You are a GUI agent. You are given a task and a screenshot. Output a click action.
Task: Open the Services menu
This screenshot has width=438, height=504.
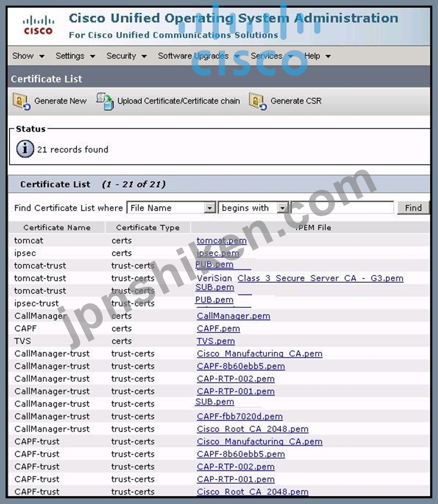point(271,56)
